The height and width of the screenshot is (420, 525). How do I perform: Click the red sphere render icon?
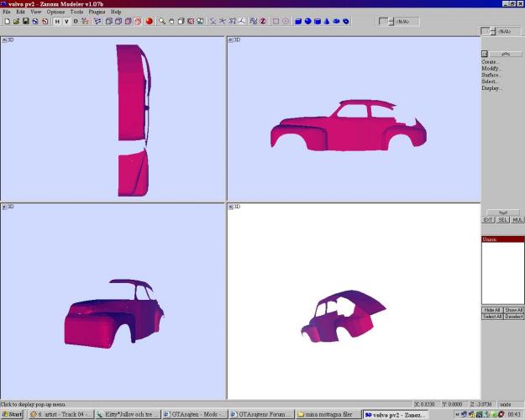149,21
